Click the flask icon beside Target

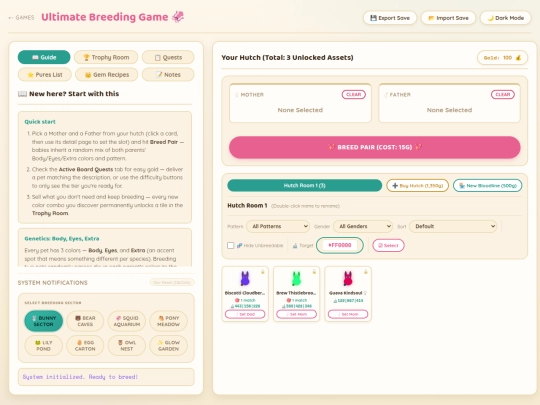pos(295,246)
